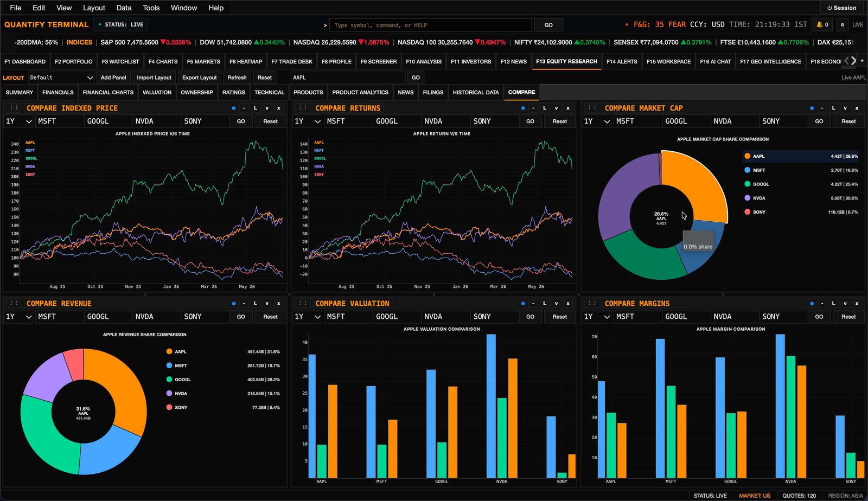Click the Refresh button in the layout bar
The image size is (868, 501).
237,78
